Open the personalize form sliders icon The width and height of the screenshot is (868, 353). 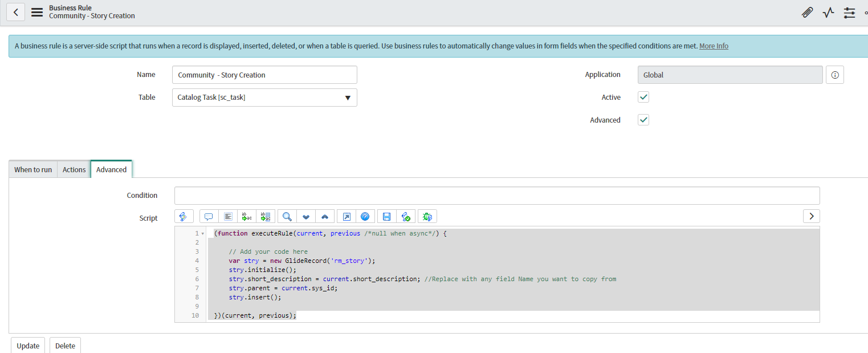849,13
